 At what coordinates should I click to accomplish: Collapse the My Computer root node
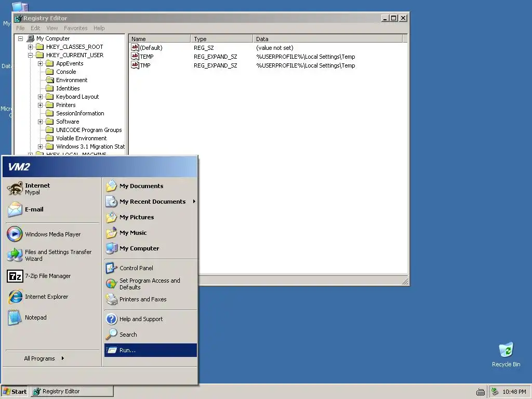coord(20,38)
